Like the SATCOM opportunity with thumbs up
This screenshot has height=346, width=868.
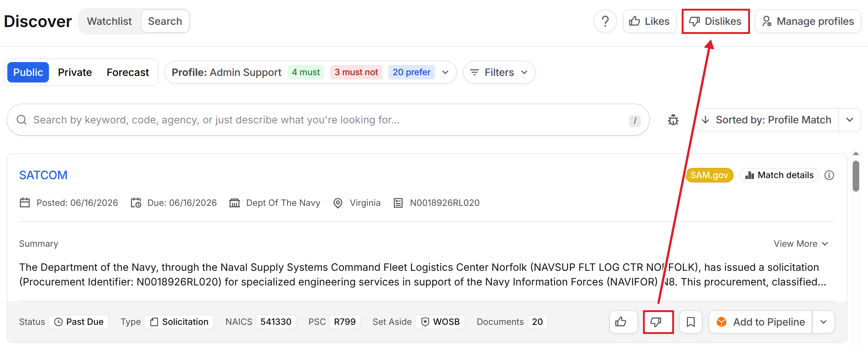pos(624,322)
